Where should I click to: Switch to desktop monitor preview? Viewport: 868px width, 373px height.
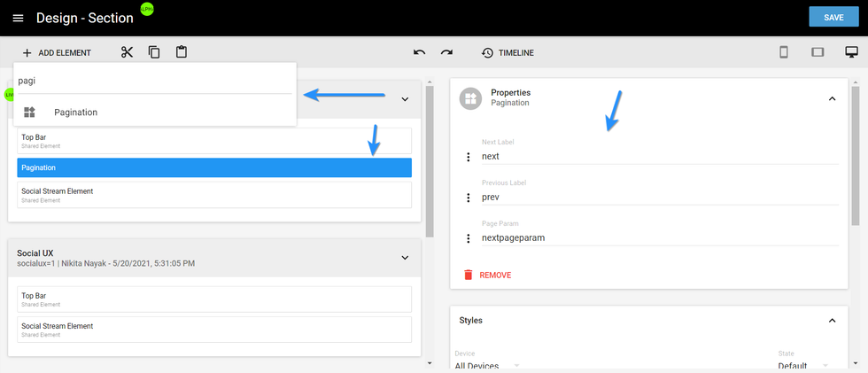pos(851,52)
